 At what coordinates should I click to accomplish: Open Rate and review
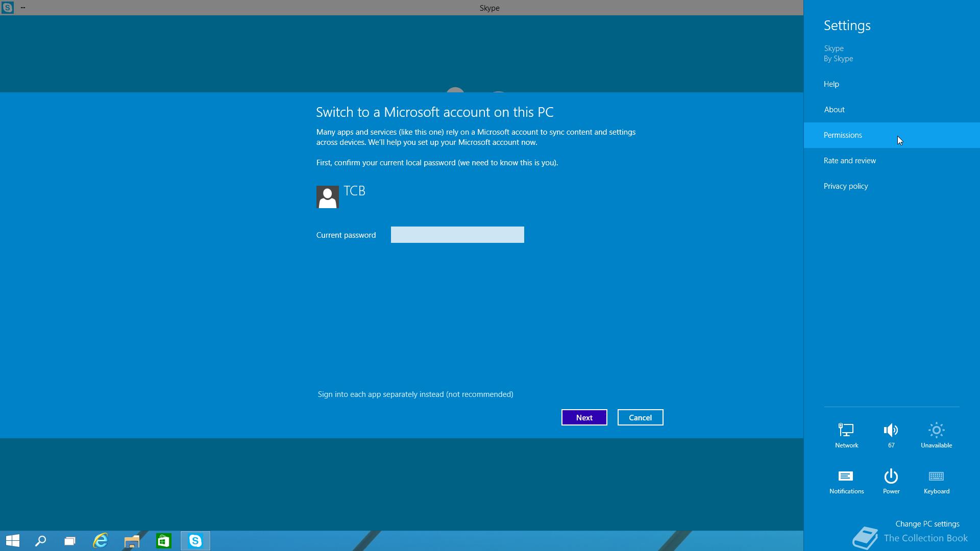892,161
